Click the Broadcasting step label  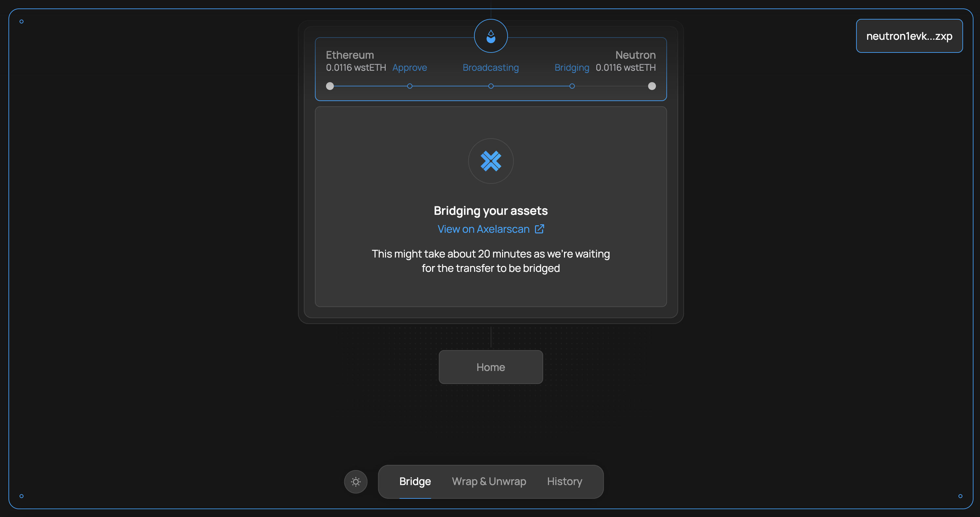point(491,68)
